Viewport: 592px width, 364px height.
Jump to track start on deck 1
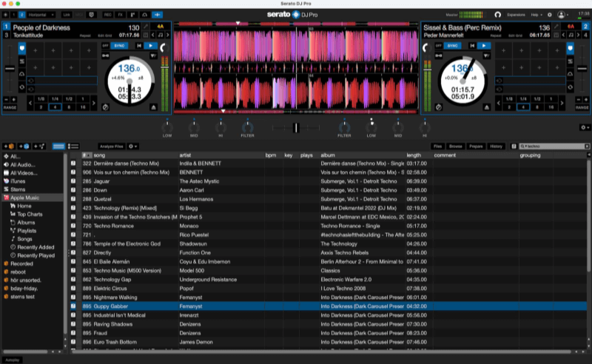[139, 46]
